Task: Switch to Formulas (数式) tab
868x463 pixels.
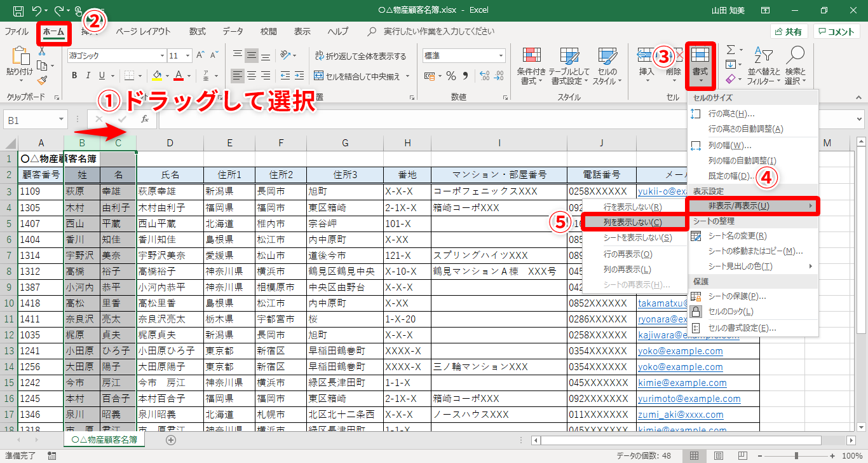Action: click(x=198, y=31)
